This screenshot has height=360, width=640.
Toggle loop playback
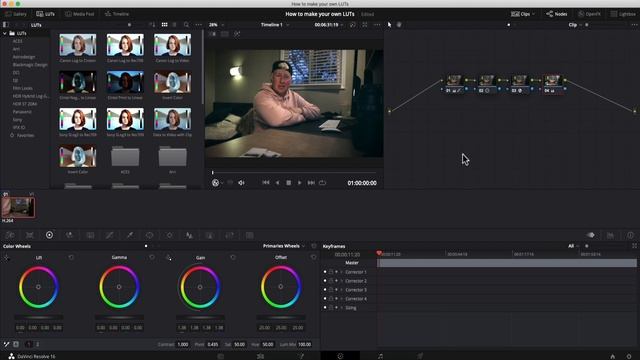coord(322,183)
